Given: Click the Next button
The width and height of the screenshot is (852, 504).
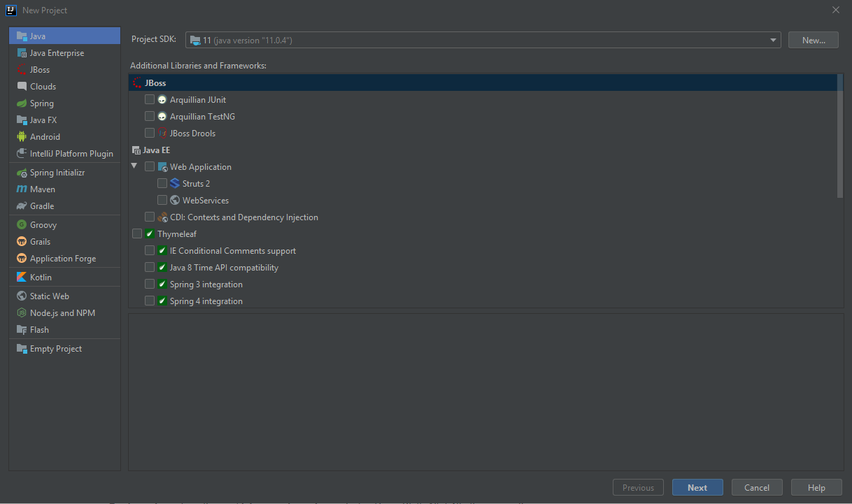Looking at the screenshot, I should [x=697, y=488].
